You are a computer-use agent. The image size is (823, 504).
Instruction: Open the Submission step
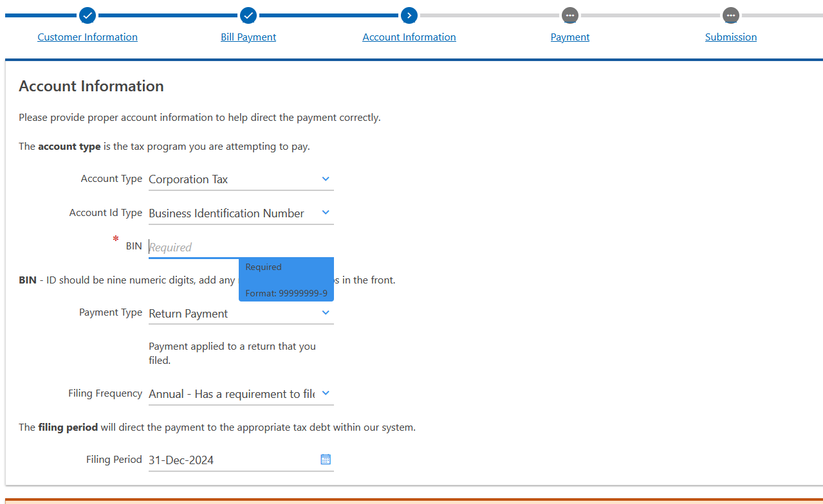pyautogui.click(x=730, y=37)
